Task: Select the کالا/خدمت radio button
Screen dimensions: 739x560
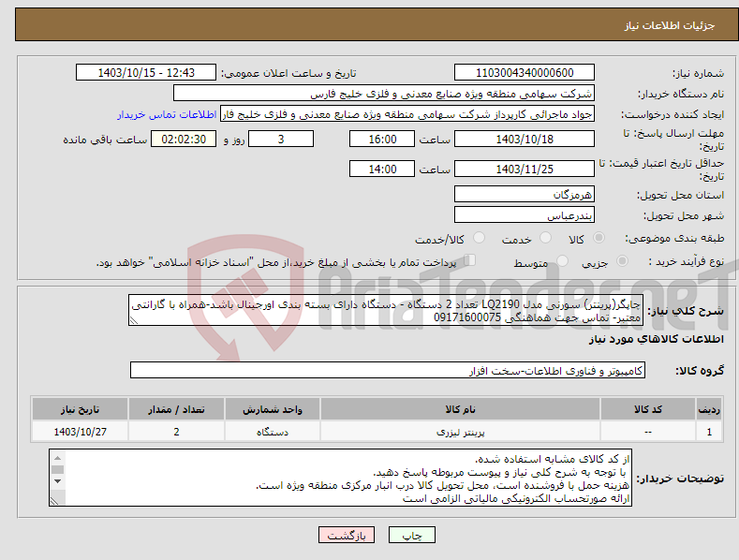Action: [479, 238]
